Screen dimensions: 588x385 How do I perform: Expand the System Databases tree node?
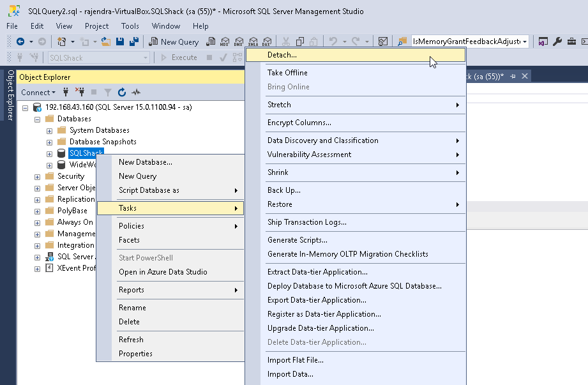(49, 130)
